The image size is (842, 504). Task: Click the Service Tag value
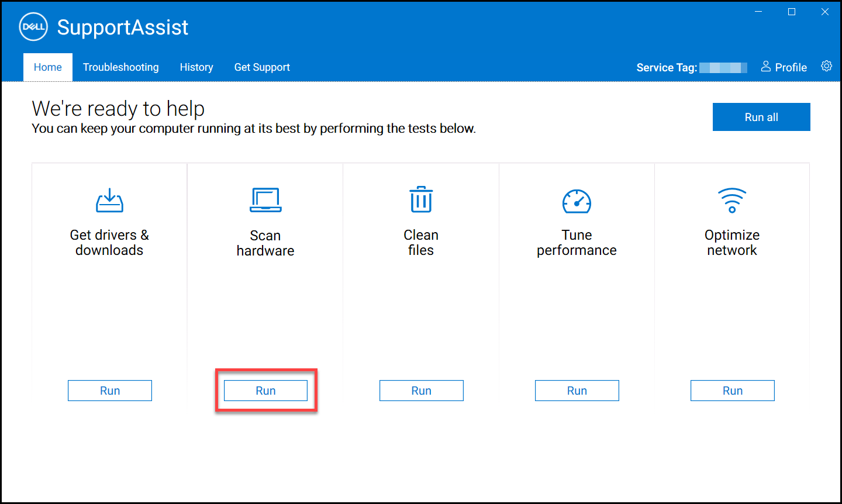coord(723,67)
